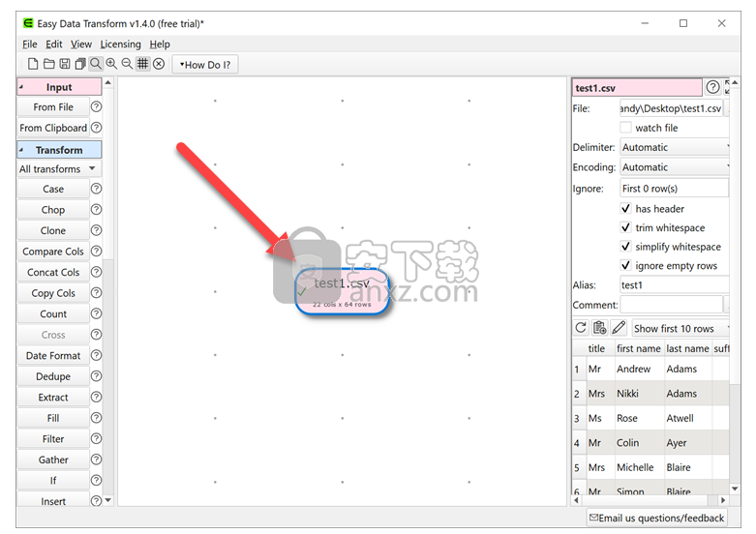Screen dimensions: 756x534
Task: Open help for Dedupe transform
Action: [97, 376]
